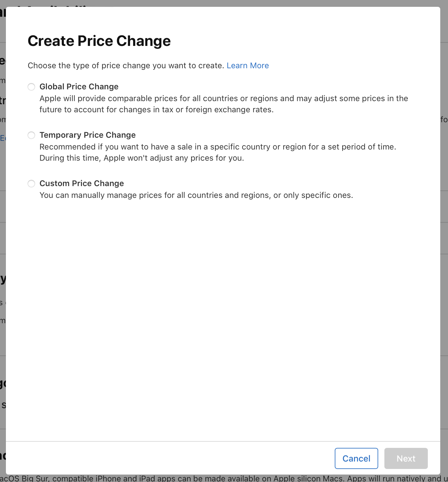Screen dimensions: 448x482
Task: Click the partially visible blue link on left edge
Action: click(x=2, y=138)
